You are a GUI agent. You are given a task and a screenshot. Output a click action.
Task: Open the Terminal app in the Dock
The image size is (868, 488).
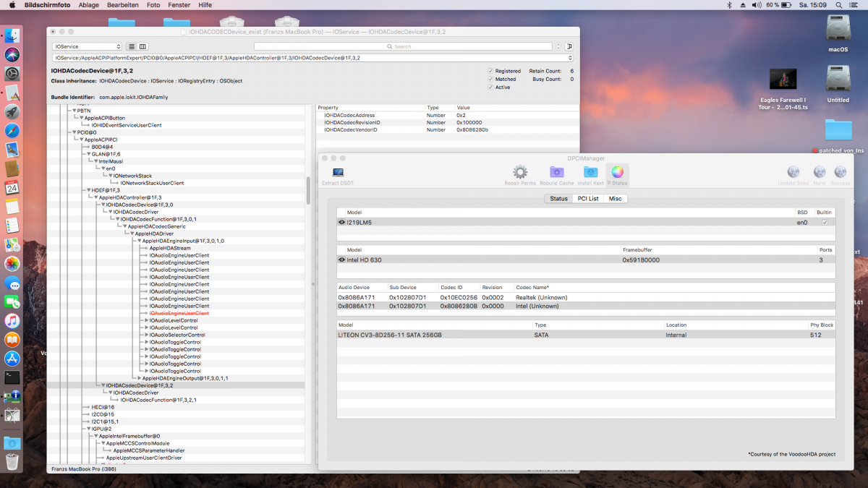coord(12,377)
